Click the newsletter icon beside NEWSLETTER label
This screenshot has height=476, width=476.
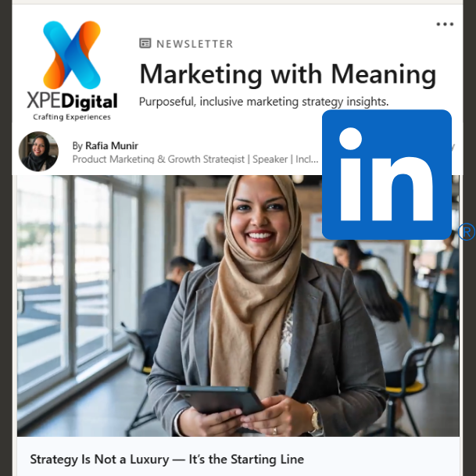click(145, 43)
